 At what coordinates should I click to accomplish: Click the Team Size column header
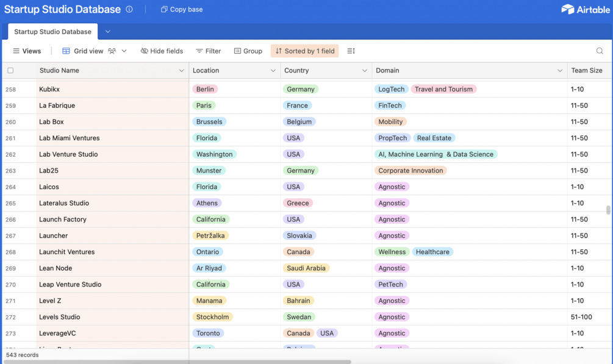(x=590, y=70)
